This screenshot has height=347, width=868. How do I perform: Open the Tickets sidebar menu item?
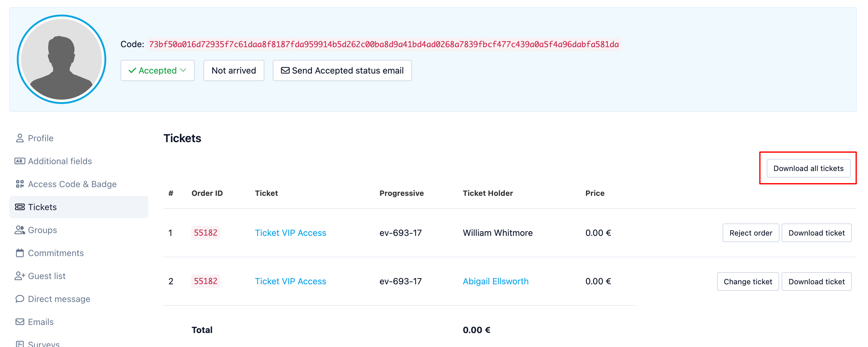point(42,207)
